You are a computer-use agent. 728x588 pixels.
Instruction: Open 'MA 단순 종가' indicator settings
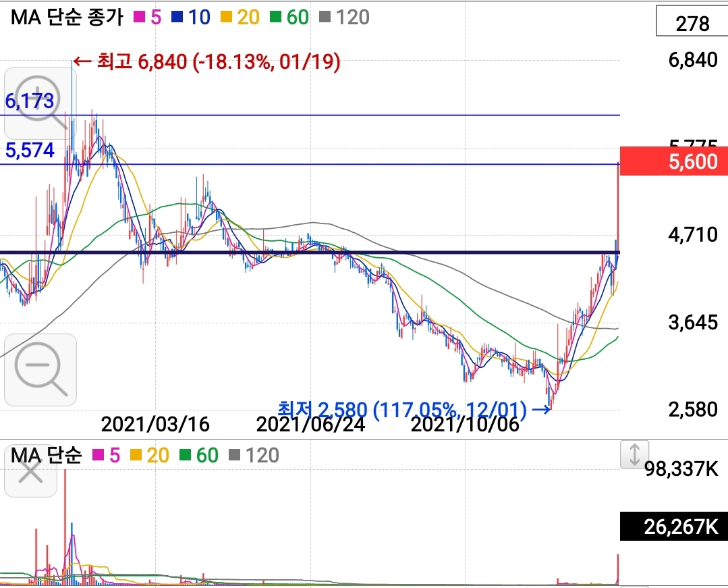tap(67, 17)
